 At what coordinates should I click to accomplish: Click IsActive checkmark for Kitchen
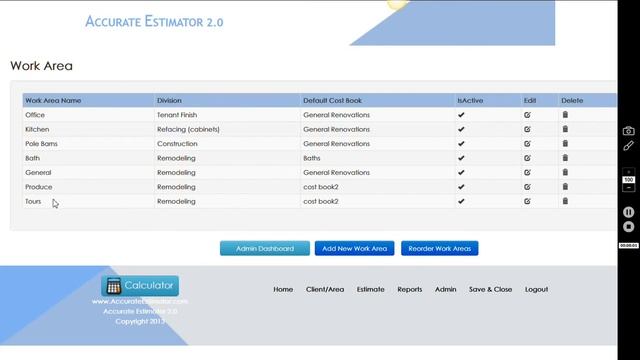coord(461,129)
